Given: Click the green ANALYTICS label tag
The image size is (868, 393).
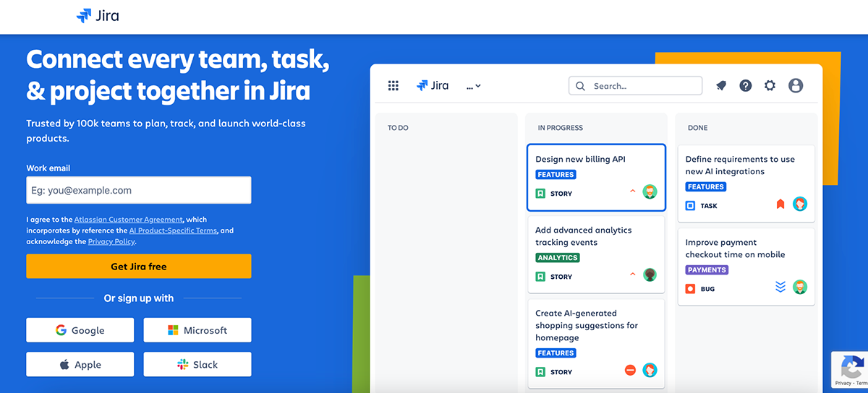Looking at the screenshot, I should [x=558, y=258].
